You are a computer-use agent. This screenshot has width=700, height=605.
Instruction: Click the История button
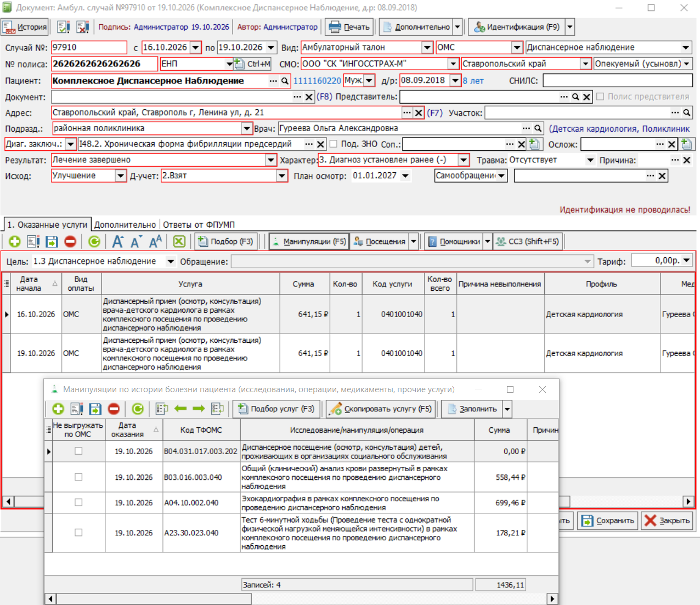pos(25,27)
